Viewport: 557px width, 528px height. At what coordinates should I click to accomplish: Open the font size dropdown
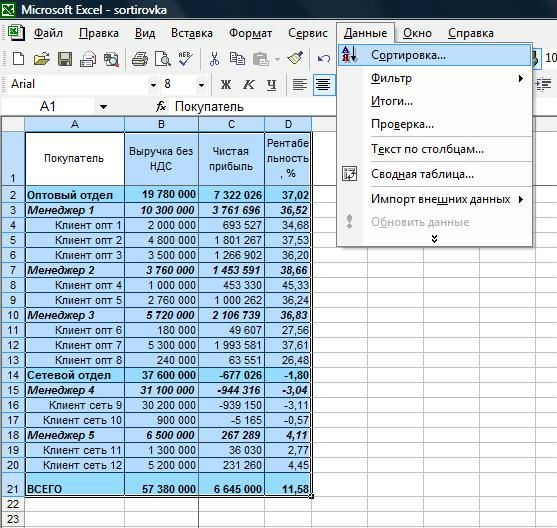click(x=201, y=85)
